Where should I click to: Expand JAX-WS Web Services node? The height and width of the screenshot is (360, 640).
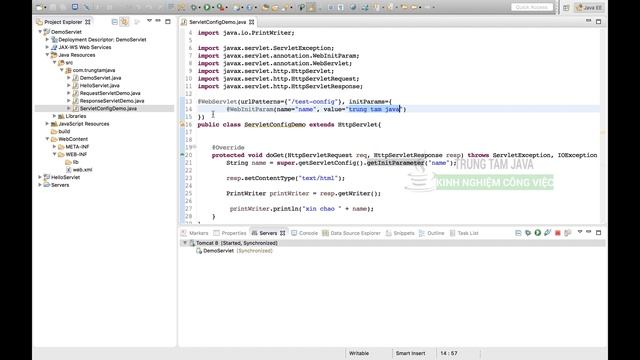point(47,47)
